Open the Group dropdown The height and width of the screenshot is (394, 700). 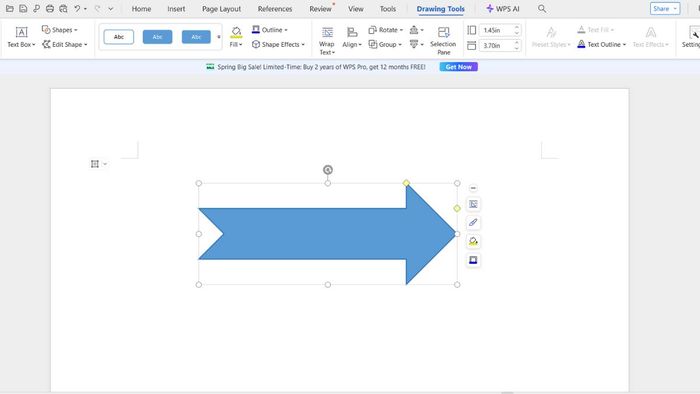pos(385,45)
